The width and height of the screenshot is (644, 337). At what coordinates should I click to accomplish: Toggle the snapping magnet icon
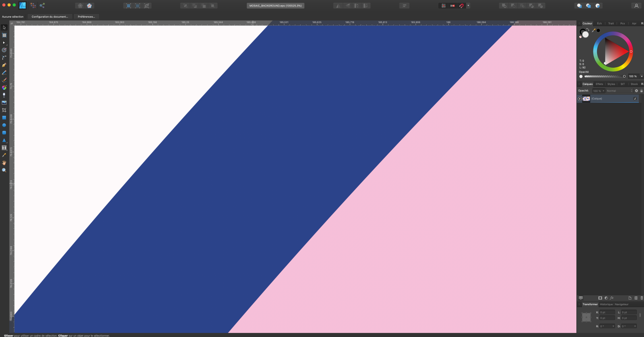pos(461,6)
